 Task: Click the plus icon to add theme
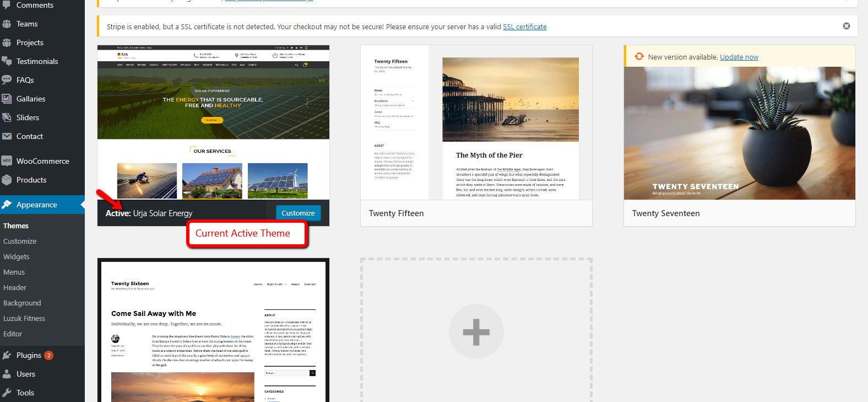476,332
